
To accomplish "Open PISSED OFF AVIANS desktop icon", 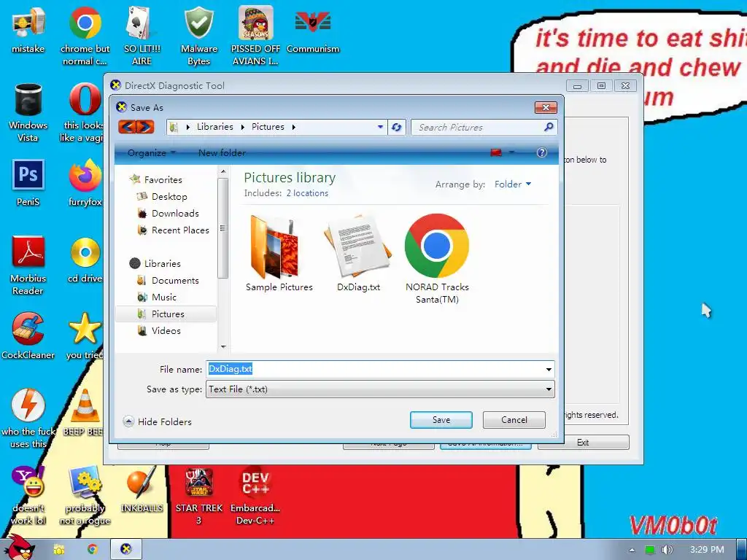I will 255,36.
